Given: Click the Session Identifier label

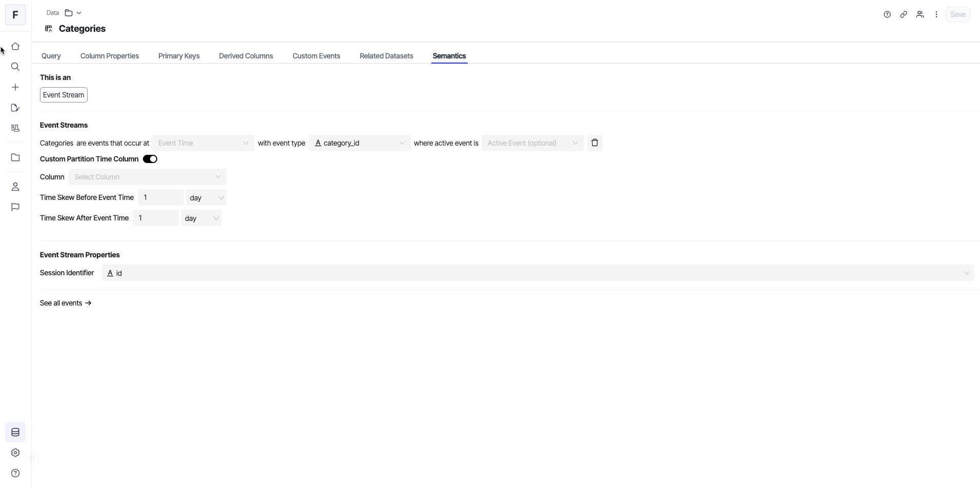Looking at the screenshot, I should tap(67, 273).
